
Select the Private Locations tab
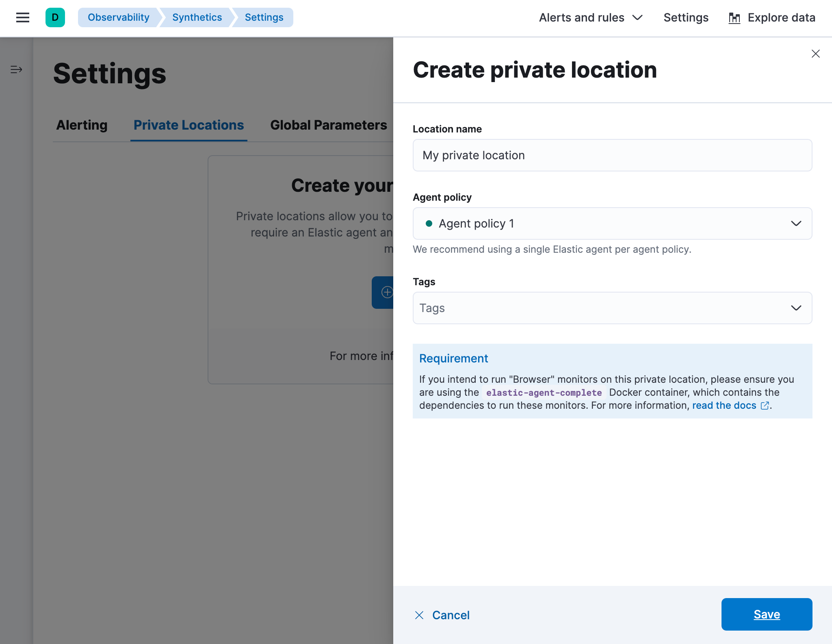point(188,125)
